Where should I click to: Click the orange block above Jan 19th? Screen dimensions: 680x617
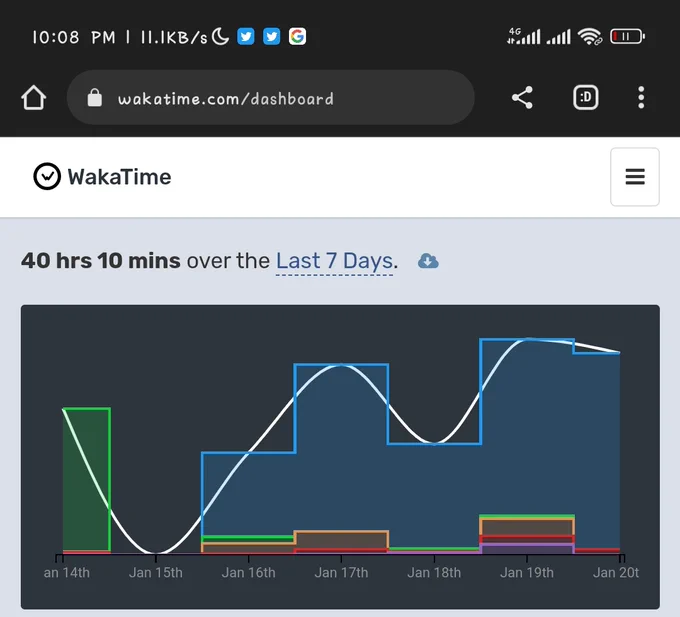point(527,527)
